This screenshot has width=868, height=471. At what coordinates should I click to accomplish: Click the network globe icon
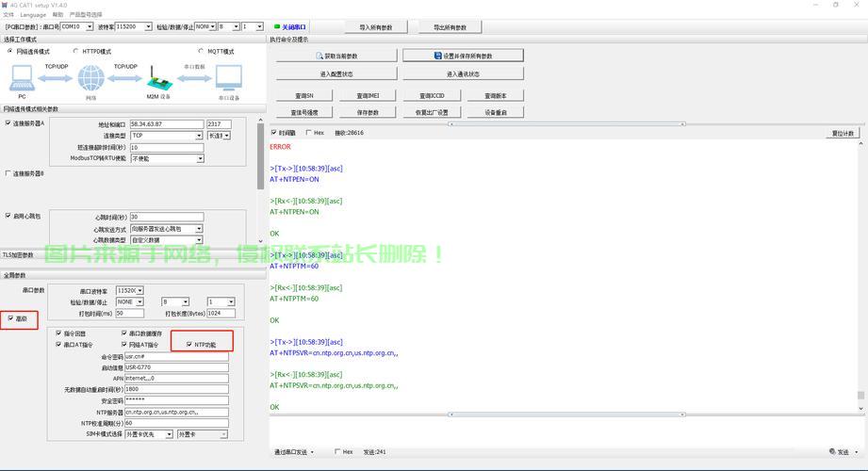tap(91, 80)
